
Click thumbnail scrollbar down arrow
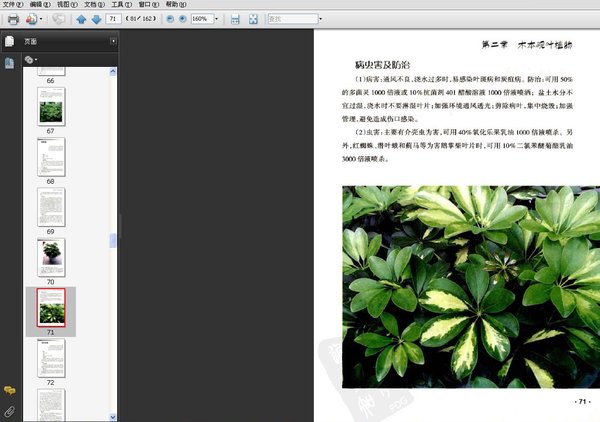click(113, 417)
